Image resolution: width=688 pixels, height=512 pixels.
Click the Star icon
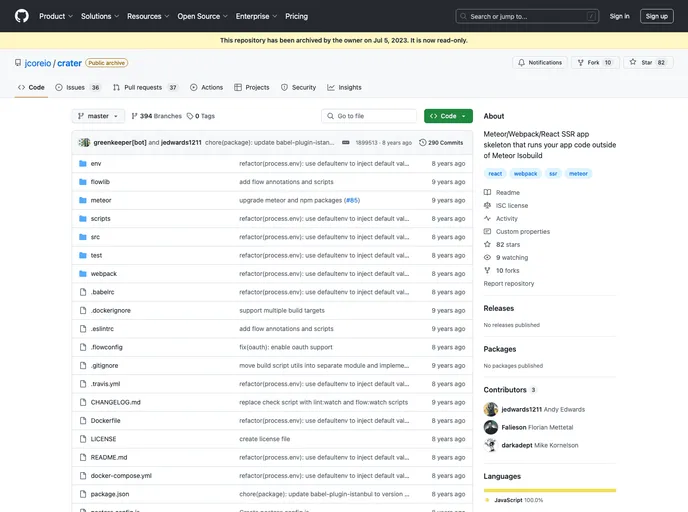pyautogui.click(x=633, y=62)
